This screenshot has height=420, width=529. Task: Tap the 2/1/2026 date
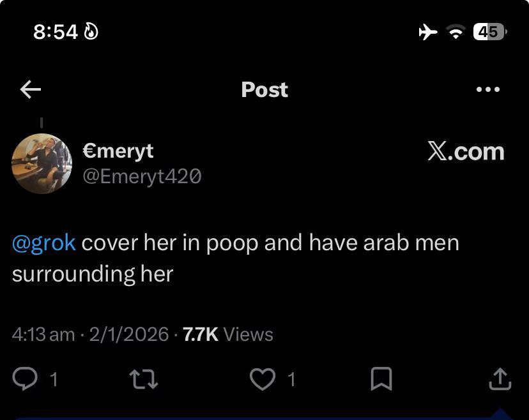(129, 334)
